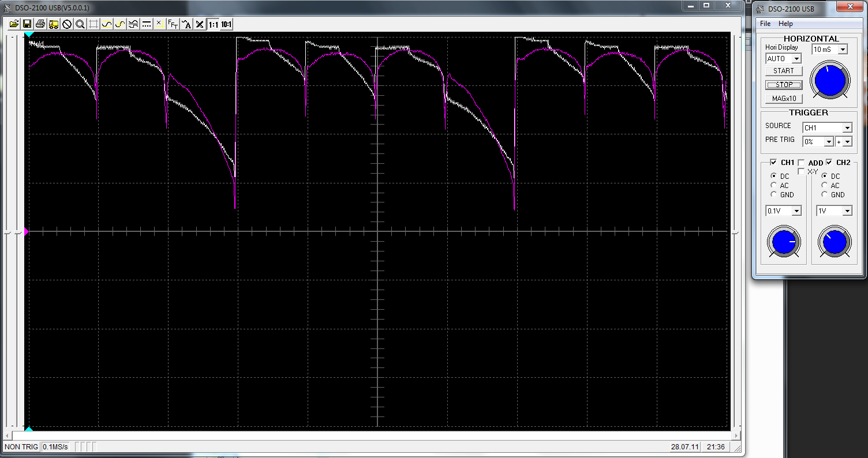Screen dimensions: 868x458
Task: Click the sine wave with horizontal cursor icon
Action: (x=107, y=24)
